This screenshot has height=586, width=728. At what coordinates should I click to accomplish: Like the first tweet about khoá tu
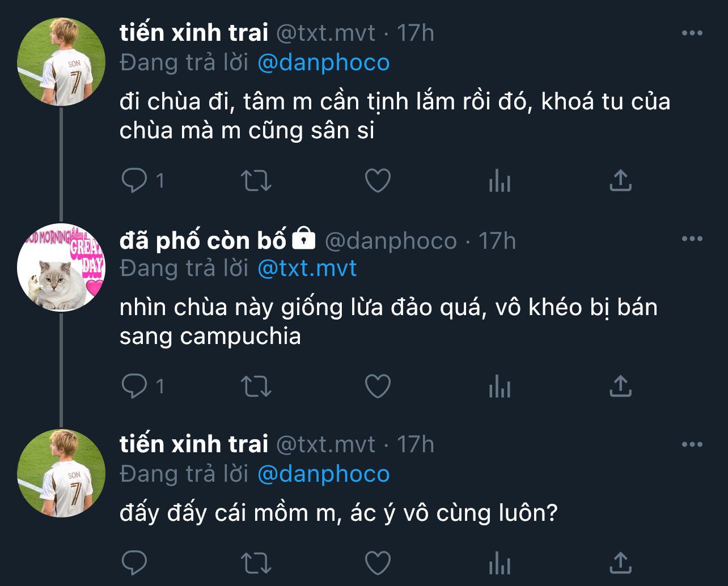[x=377, y=181]
